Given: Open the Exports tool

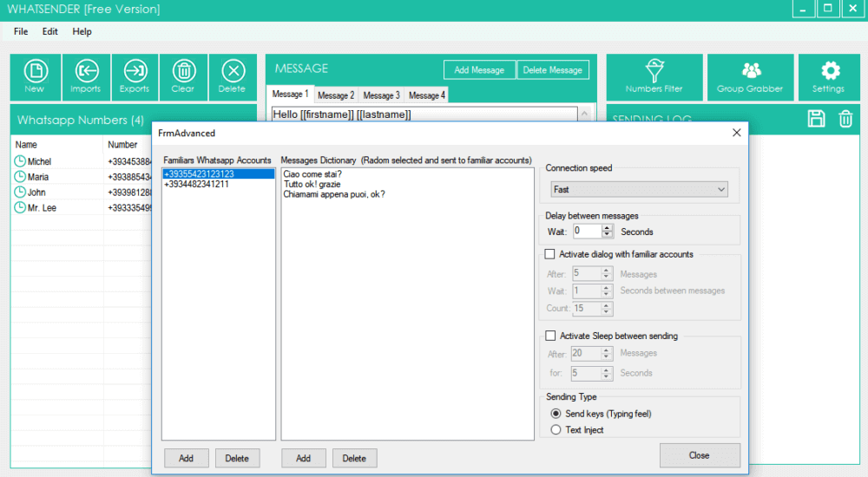Looking at the screenshot, I should click(135, 77).
